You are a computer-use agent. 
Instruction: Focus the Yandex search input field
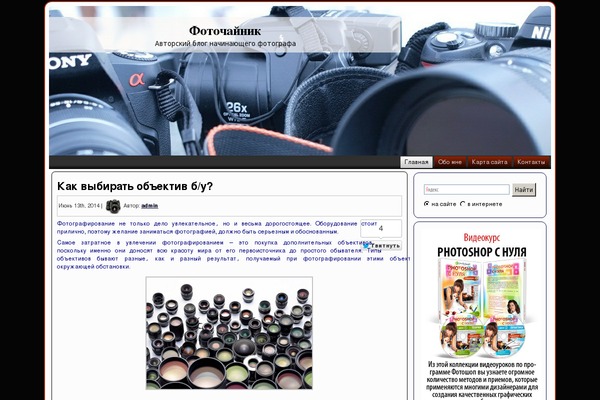(x=466, y=189)
